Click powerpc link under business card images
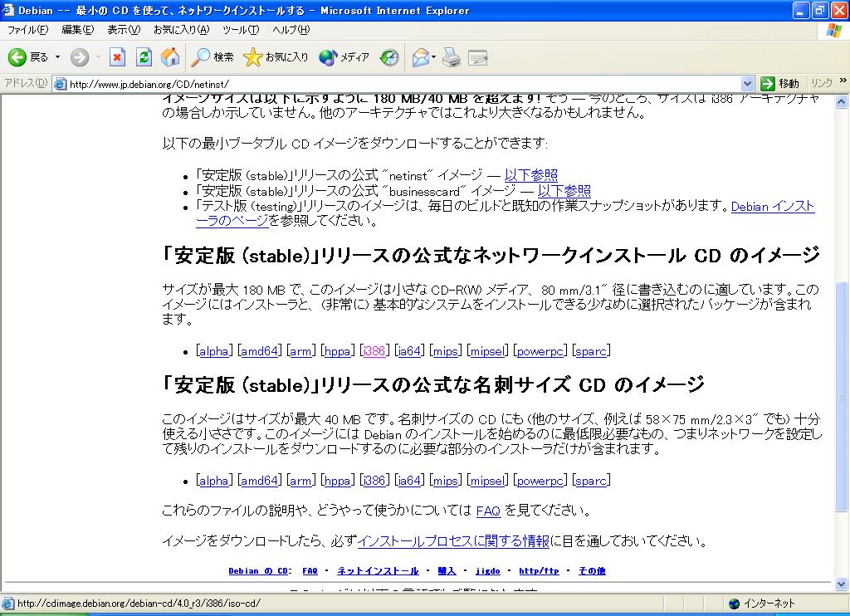The width and height of the screenshot is (850, 616). [x=540, y=481]
